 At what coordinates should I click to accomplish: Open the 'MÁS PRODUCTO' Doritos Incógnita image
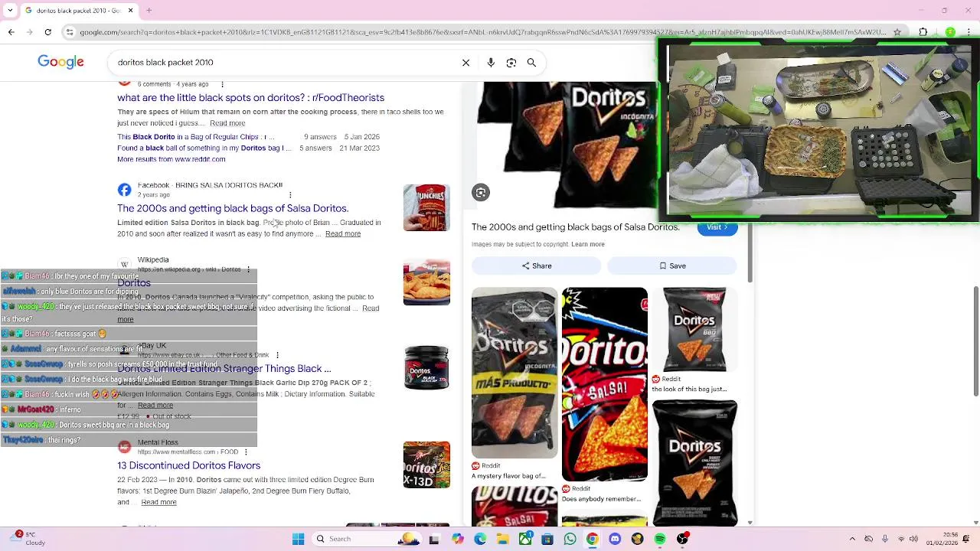(x=514, y=373)
